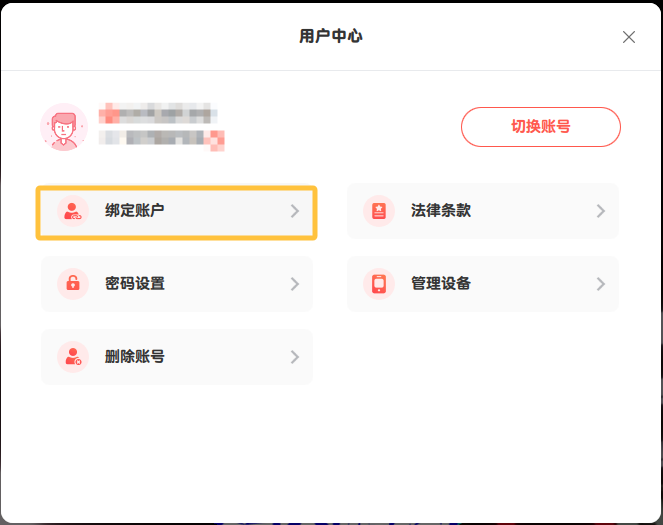
Task: Expand the 绑定账户 chevron arrow
Action: 295,211
